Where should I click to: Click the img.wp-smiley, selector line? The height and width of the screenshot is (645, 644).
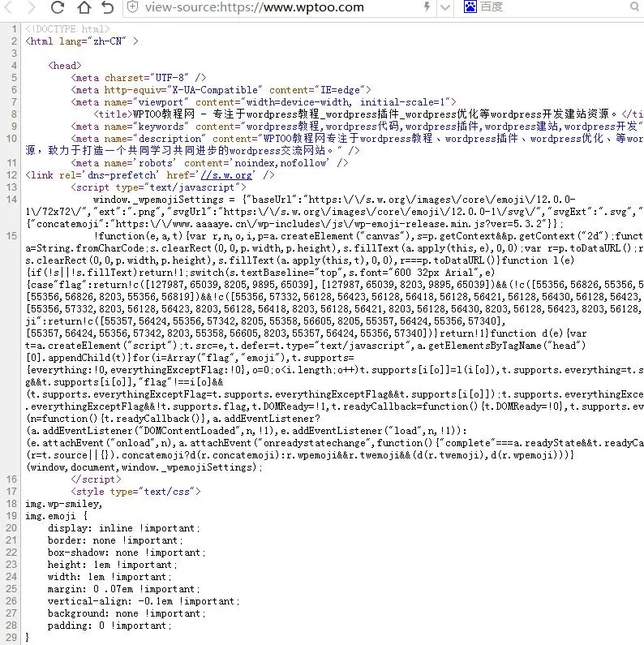pos(64,504)
